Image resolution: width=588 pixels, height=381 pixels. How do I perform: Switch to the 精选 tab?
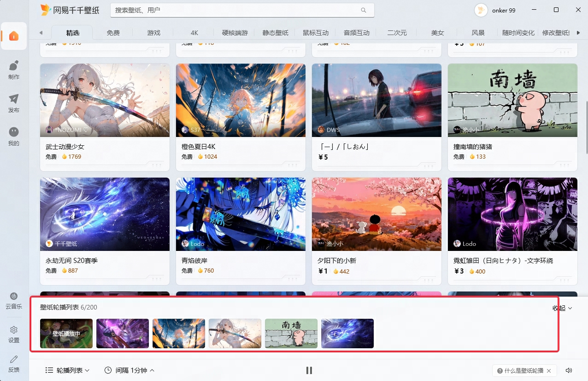(x=72, y=33)
